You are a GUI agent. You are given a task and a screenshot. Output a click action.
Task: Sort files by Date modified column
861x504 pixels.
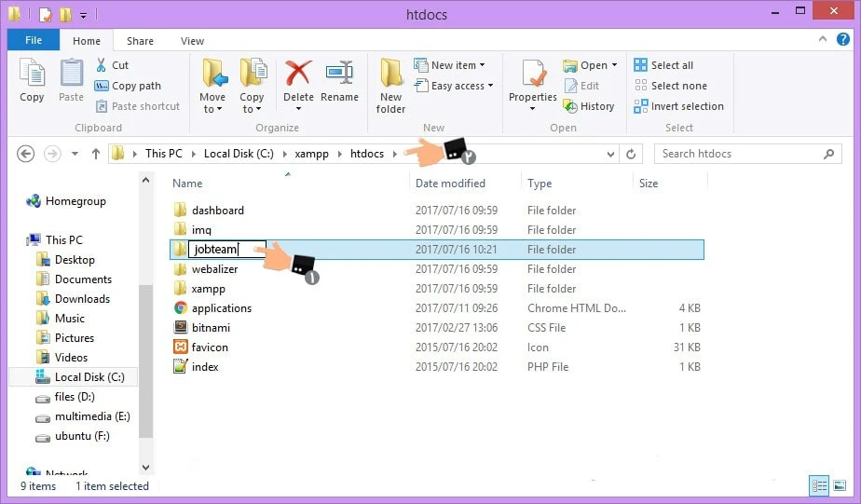point(450,184)
